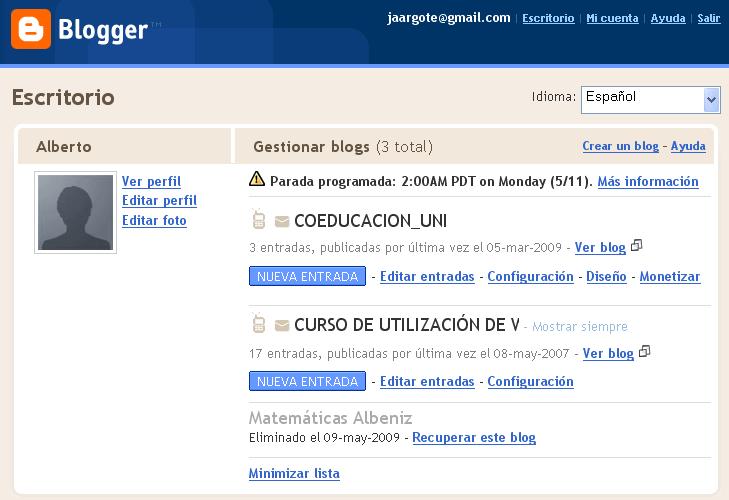Viewport: 729px width, 500px height.
Task: Click the Gestionar blogs heading
Action: click(311, 147)
